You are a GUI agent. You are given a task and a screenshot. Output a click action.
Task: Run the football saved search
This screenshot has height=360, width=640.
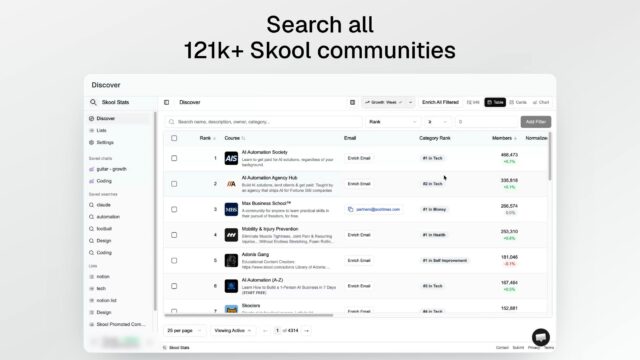(x=100, y=229)
